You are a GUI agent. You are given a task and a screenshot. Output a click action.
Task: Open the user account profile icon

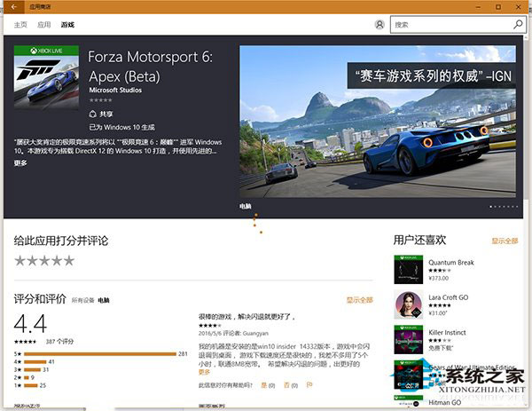pyautogui.click(x=379, y=25)
